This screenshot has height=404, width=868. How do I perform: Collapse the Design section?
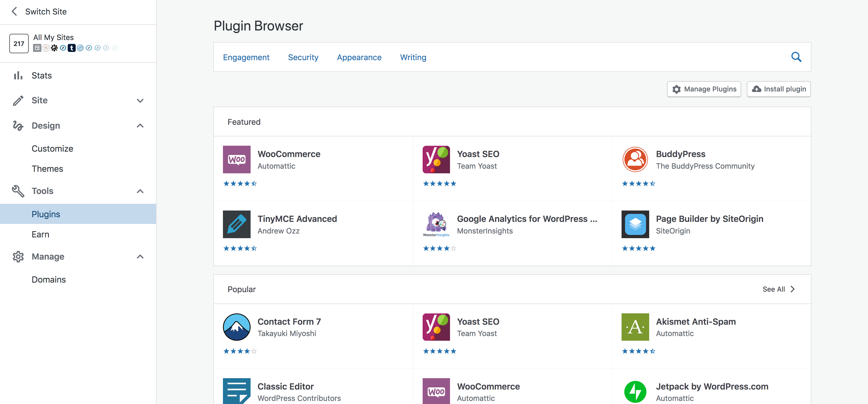tap(140, 126)
